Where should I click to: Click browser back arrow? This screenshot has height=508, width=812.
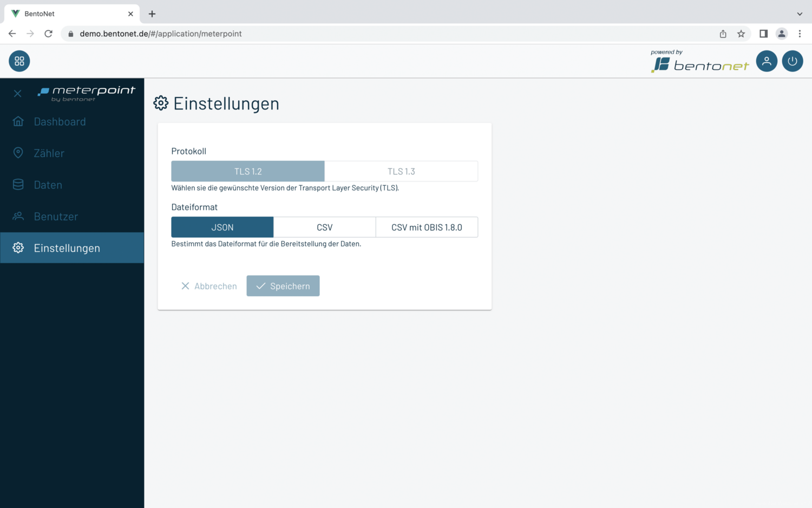coord(12,34)
